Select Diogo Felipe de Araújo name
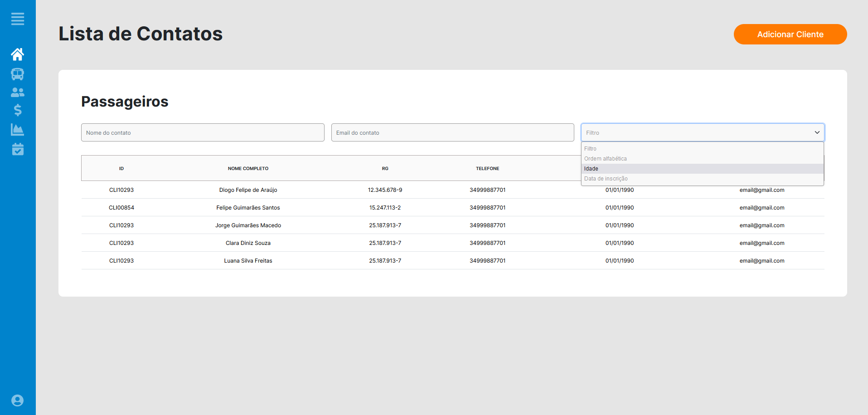 click(x=248, y=190)
